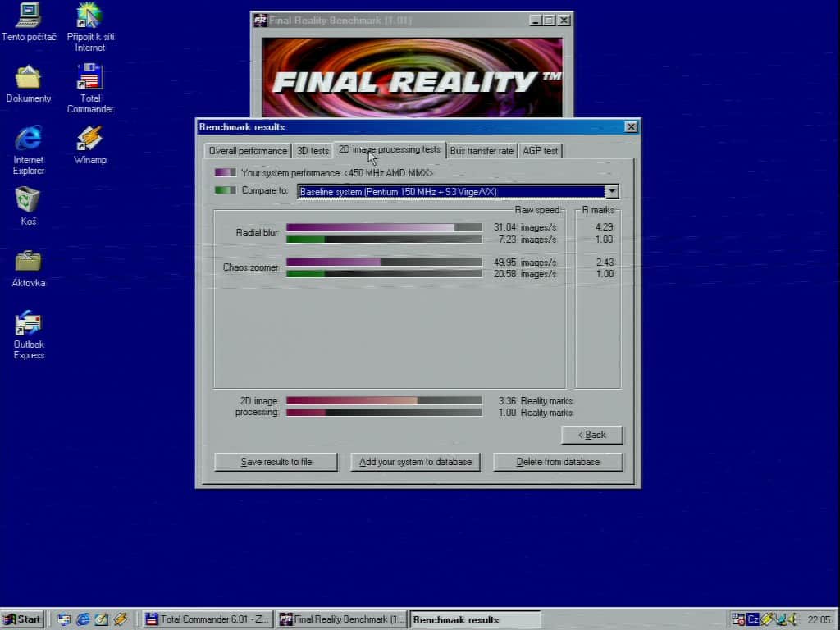Image resolution: width=840 pixels, height=630 pixels.
Task: Switch to the Bus transfer rate tab
Action: click(x=482, y=151)
